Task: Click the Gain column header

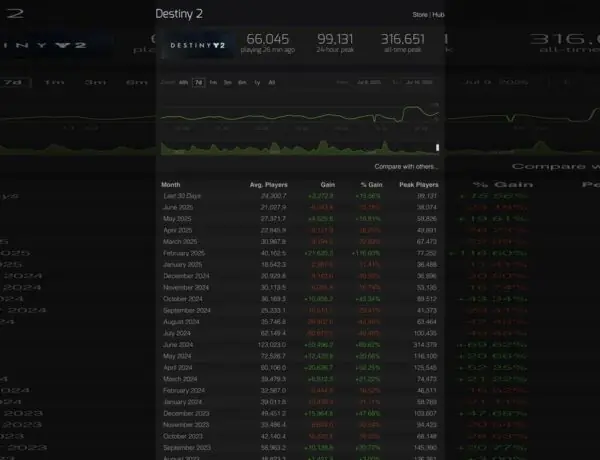Action: (x=328, y=184)
